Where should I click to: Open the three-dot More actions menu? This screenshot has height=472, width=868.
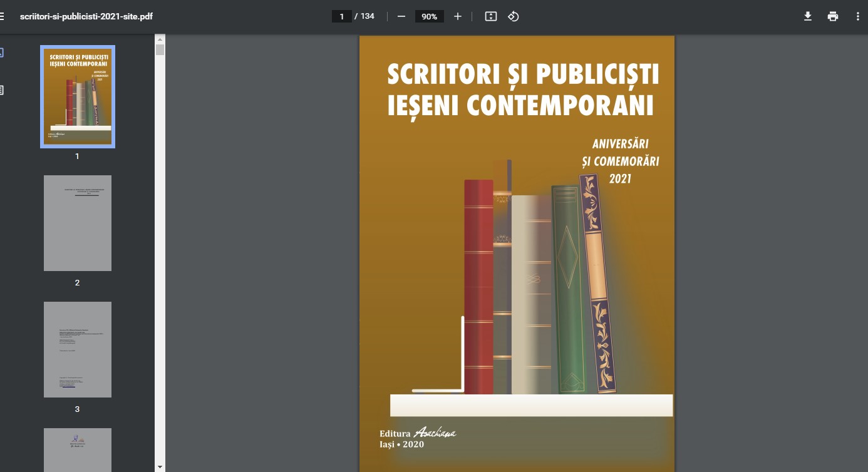[x=858, y=17]
